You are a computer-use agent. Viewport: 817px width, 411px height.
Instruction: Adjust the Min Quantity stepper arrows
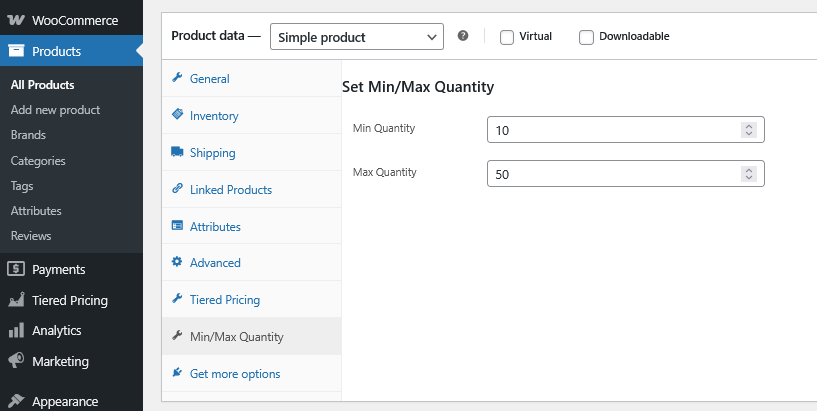[748, 130]
